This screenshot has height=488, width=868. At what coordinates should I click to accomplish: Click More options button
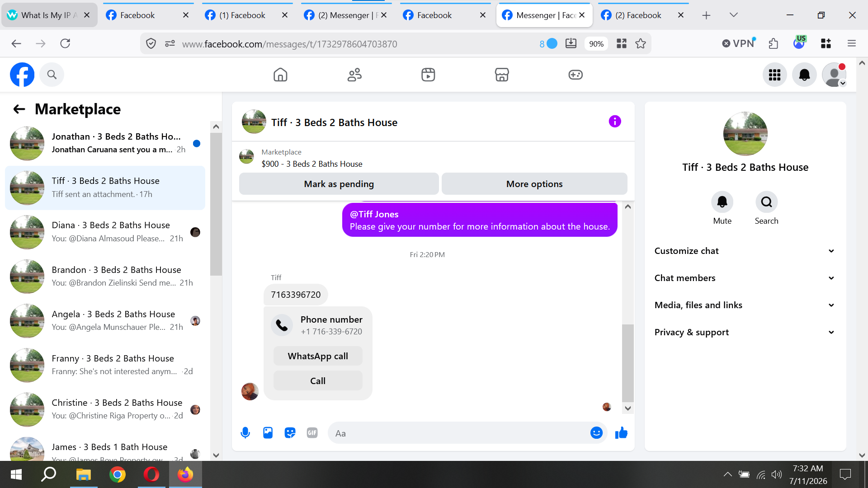534,184
